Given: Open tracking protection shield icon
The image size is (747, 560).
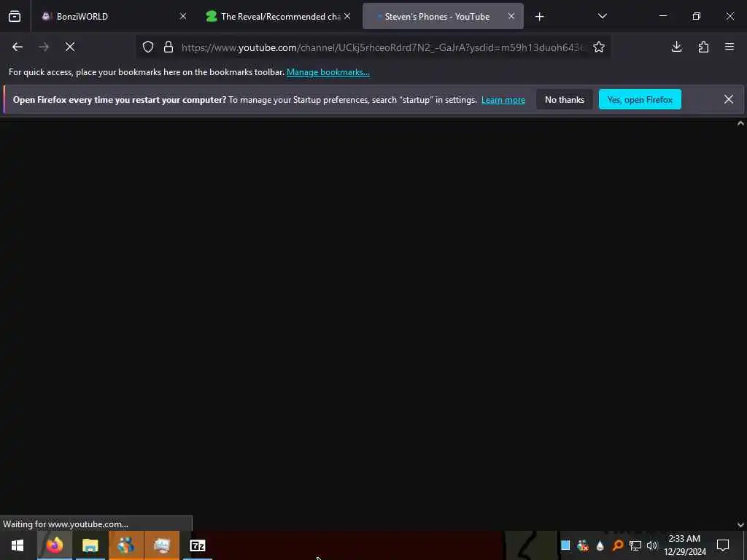Looking at the screenshot, I should pyautogui.click(x=148, y=47).
